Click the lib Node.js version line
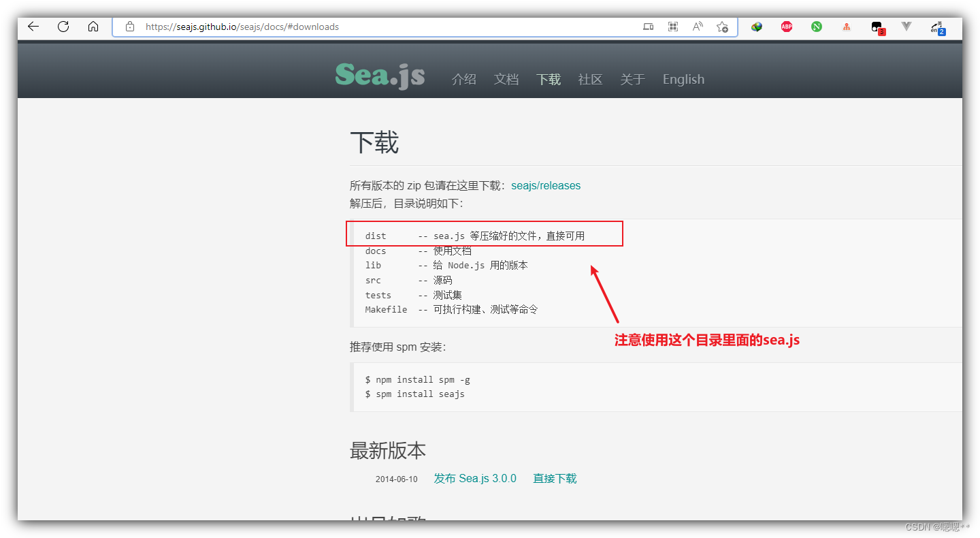Image resolution: width=980 pixels, height=538 pixels. [446, 265]
